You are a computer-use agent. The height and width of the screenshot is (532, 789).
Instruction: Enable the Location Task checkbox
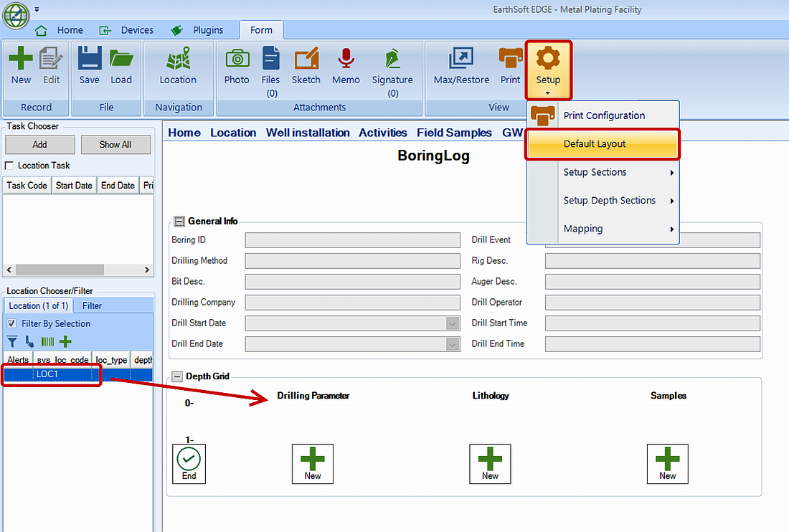tap(9, 166)
